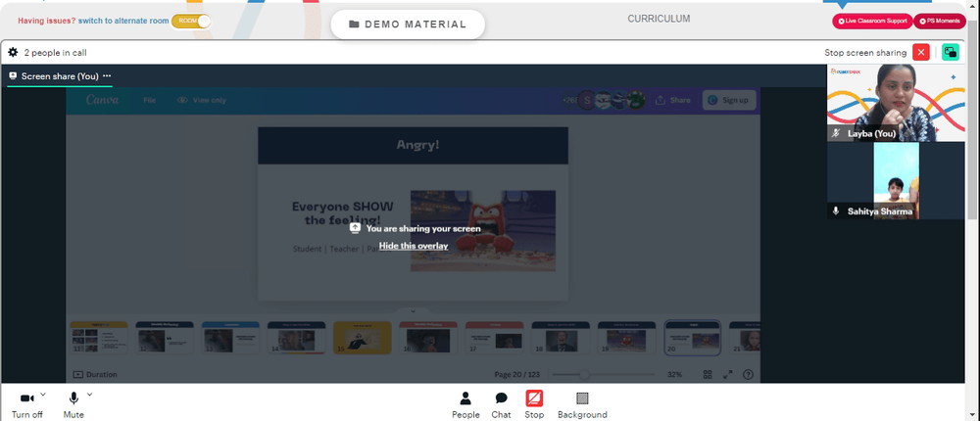The height and width of the screenshot is (421, 980).
Task: Click scrollbar up arrow
Action: coord(972,5)
